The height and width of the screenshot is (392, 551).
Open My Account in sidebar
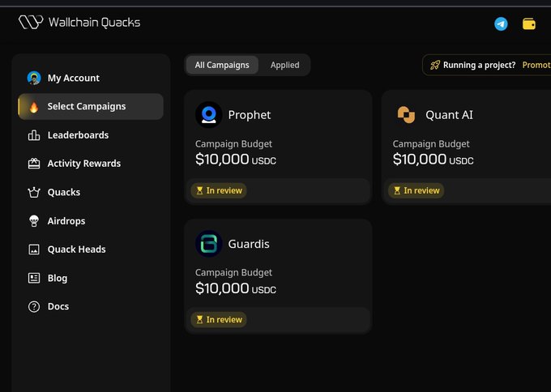[91, 78]
